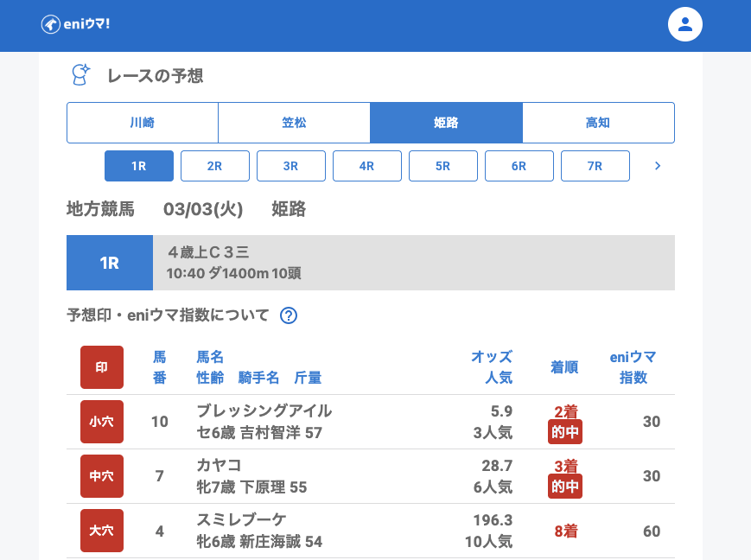This screenshot has width=751, height=560.
Task: Switch to the 笠松 racecourse tab
Action: pyautogui.click(x=294, y=123)
